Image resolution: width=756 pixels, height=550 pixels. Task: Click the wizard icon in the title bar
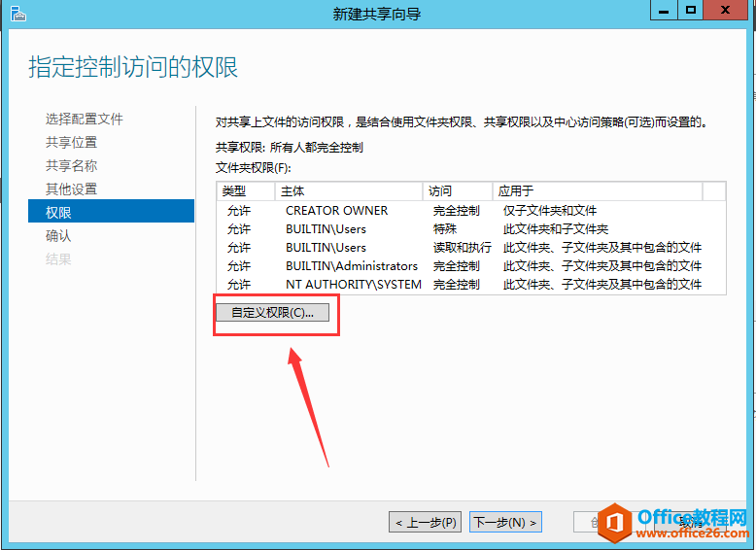[17, 14]
